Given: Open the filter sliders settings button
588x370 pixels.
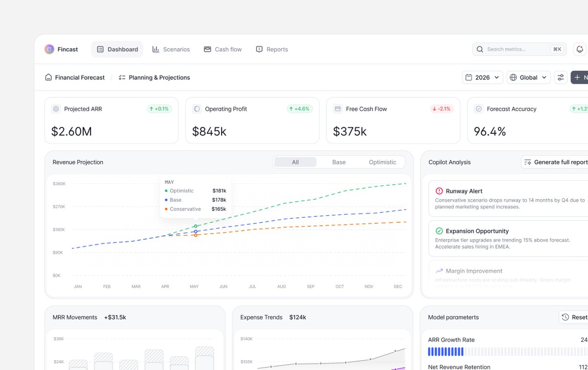Looking at the screenshot, I should pos(561,77).
